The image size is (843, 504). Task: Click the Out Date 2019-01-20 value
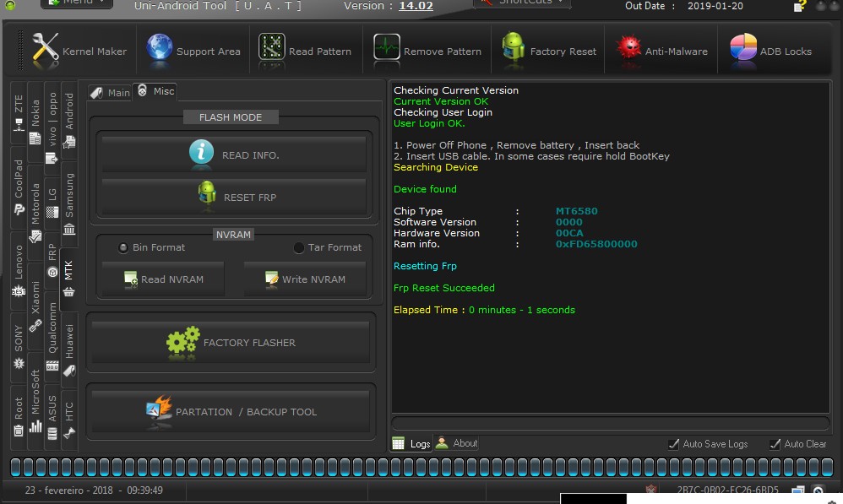[x=715, y=6]
